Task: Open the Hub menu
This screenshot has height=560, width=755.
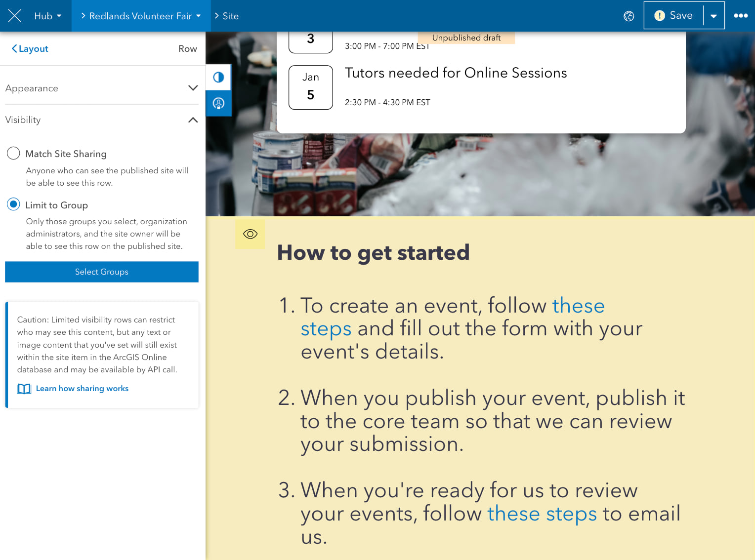Action: click(47, 16)
